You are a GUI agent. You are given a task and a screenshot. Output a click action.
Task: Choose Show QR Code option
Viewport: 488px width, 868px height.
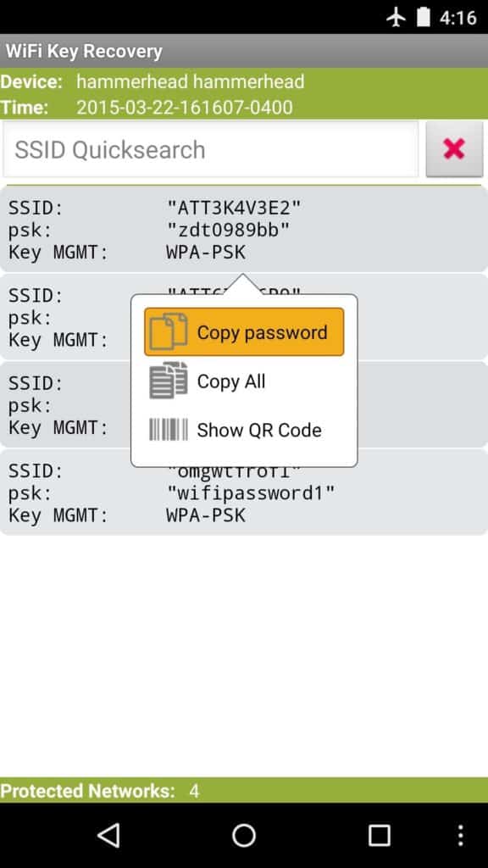coord(244,430)
